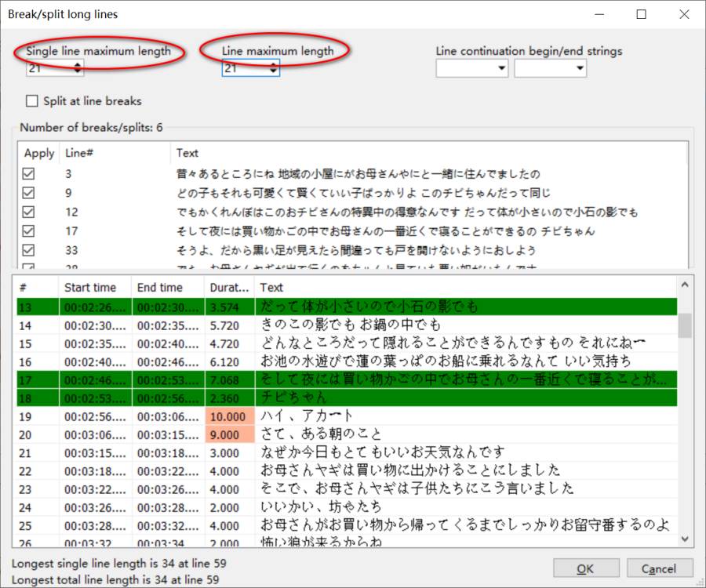Uncheck Apply for line 17
The width and height of the screenshot is (706, 588).
pos(30,231)
